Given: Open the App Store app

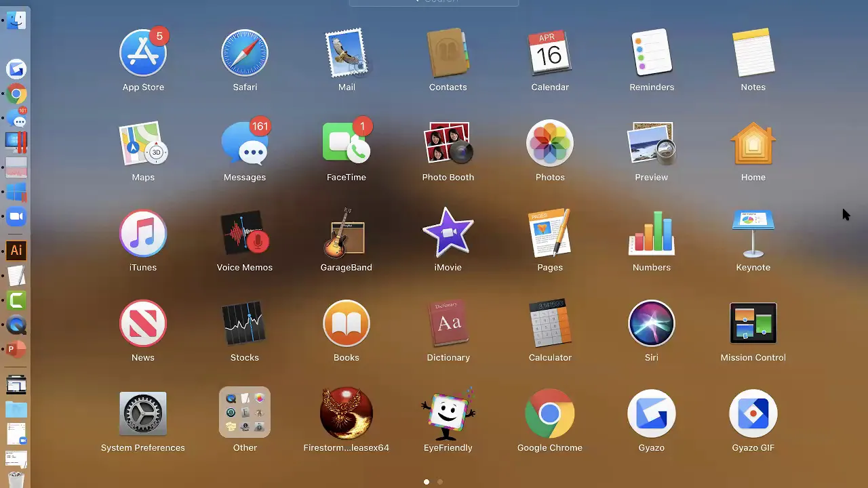Looking at the screenshot, I should pyautogui.click(x=143, y=53).
